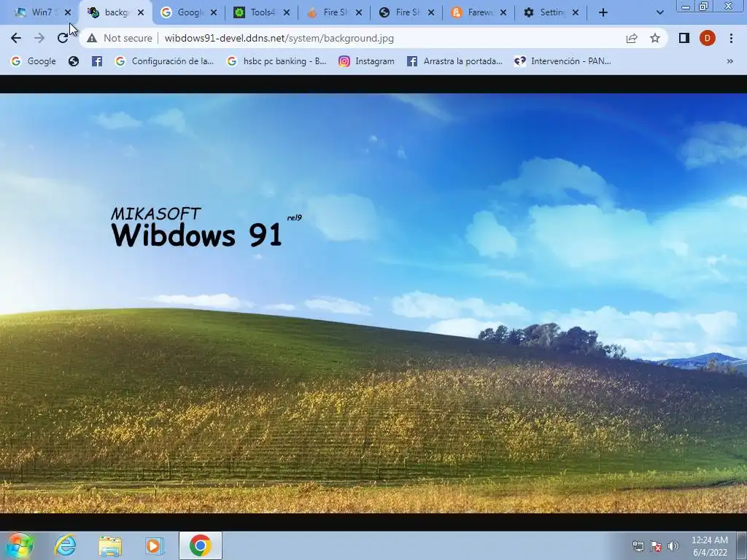Open Action Center flag icon
Image resolution: width=747 pixels, height=560 pixels.
point(656,546)
